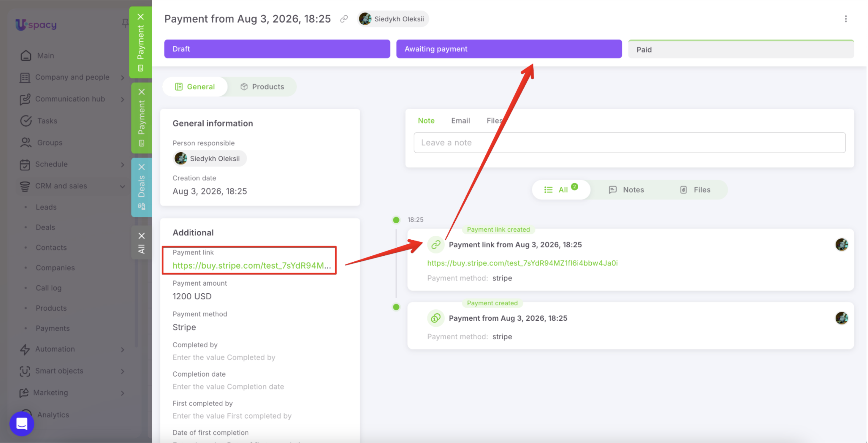Image resolution: width=868 pixels, height=443 pixels.
Task: Open the Payment from Aug 3 timeline entry
Action: [x=508, y=318]
